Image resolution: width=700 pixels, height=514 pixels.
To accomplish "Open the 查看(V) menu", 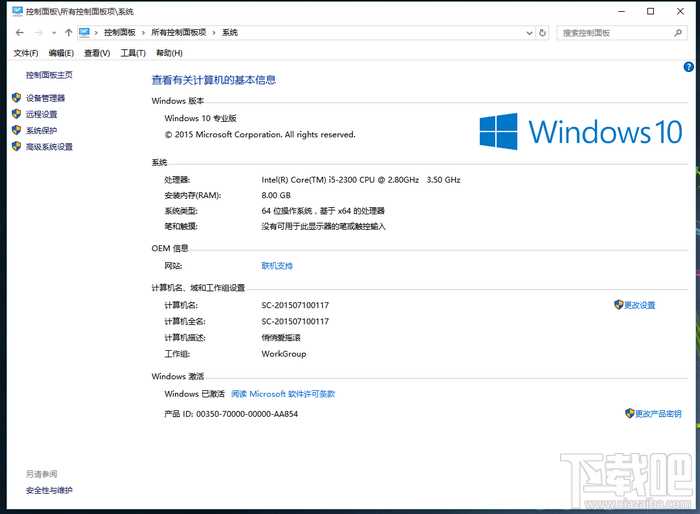I will coord(97,53).
